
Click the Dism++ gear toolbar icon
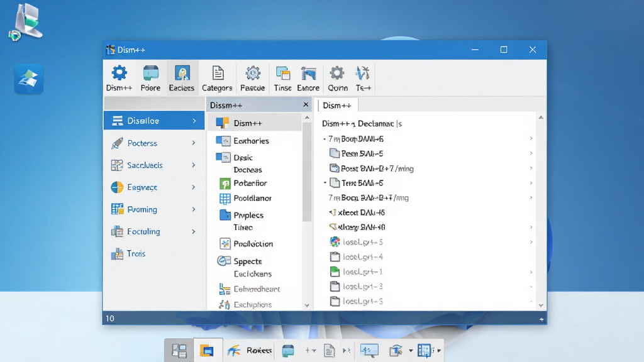119,77
